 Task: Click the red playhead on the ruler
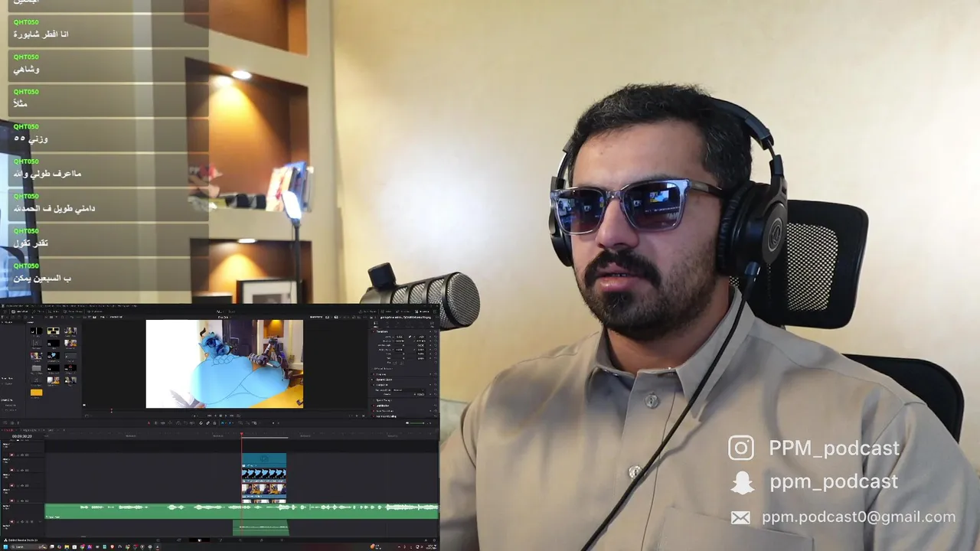(242, 434)
